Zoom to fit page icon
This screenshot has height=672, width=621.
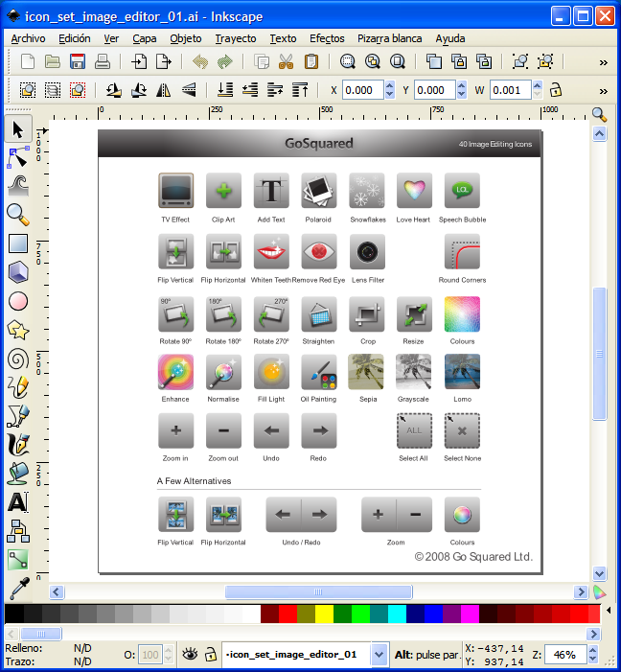coord(398,61)
